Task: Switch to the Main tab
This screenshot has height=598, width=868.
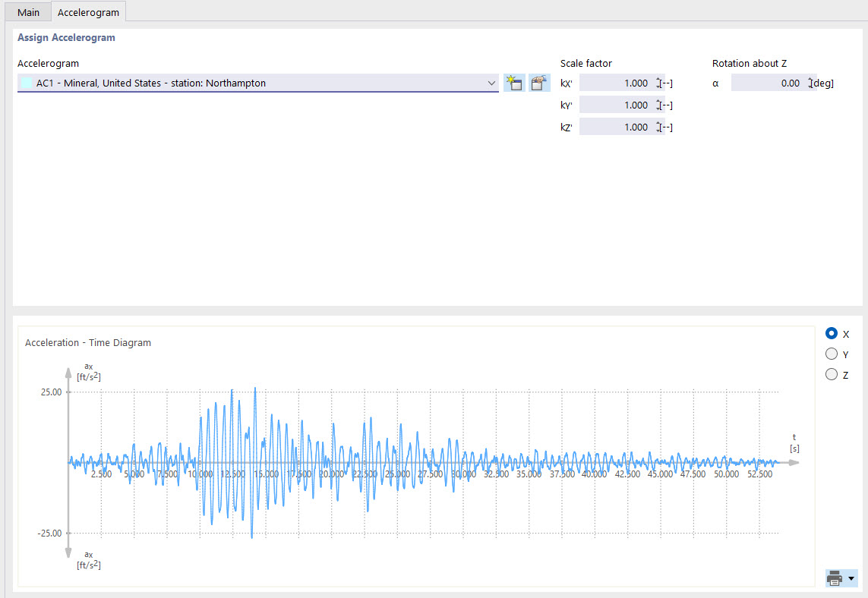Action: click(28, 12)
